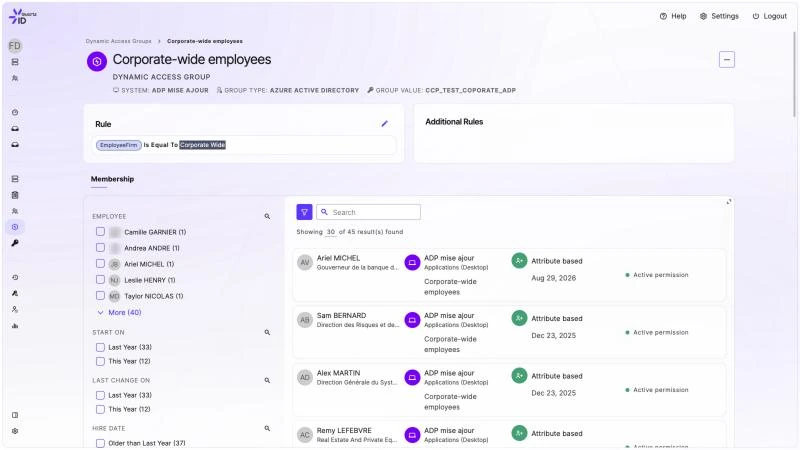Image resolution: width=800 pixels, height=450 pixels.
Task: Click Active permission status for Sam BERNARD
Action: pos(657,332)
